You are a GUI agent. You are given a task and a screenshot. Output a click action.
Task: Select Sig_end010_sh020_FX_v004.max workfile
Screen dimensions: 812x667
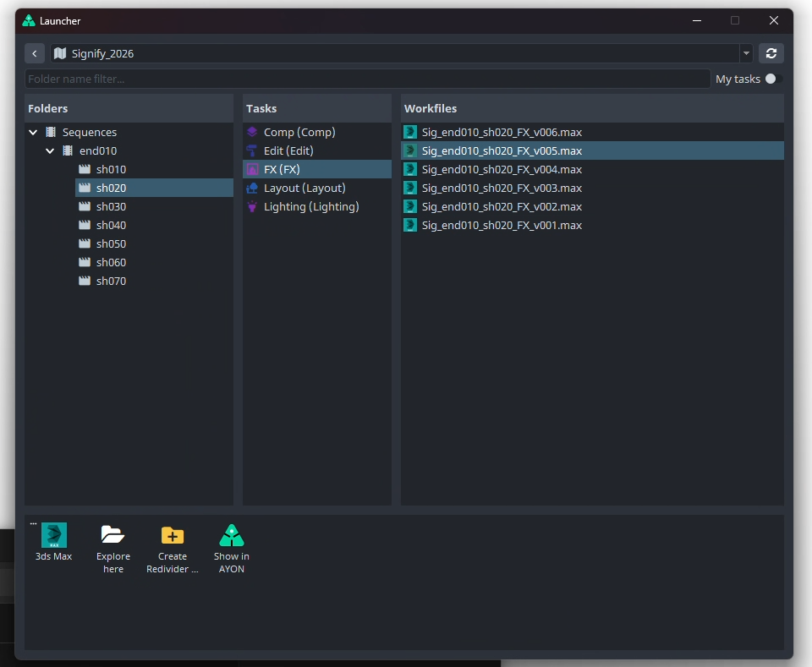pyautogui.click(x=592, y=169)
